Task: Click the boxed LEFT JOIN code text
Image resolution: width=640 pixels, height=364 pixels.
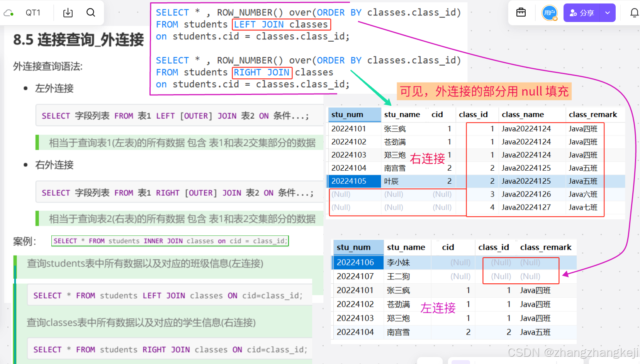Action: [x=281, y=24]
